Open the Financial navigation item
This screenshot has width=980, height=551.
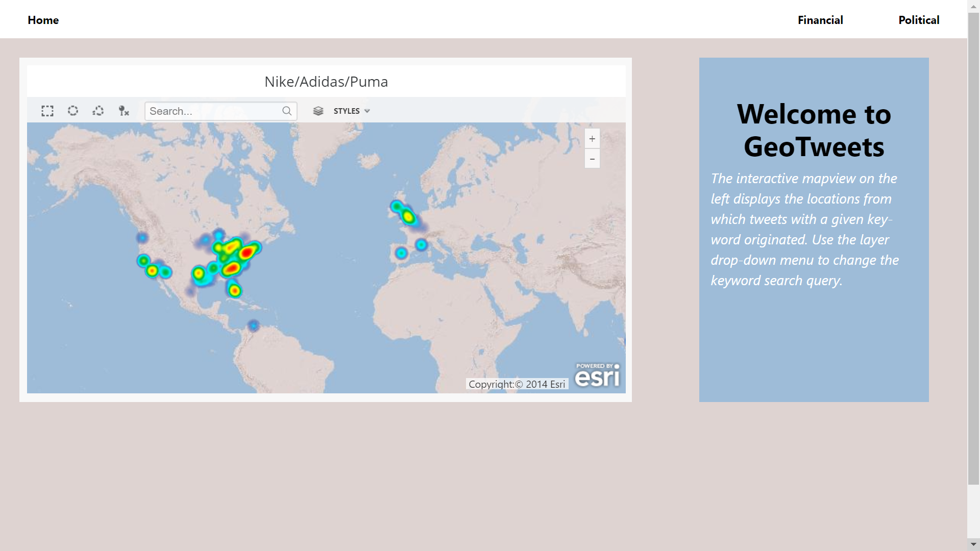[820, 20]
